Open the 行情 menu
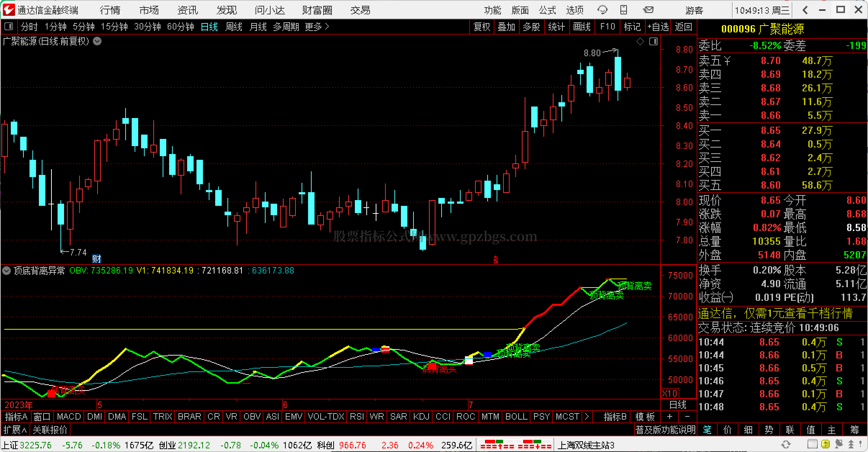The width and height of the screenshot is (868, 452). point(110,10)
